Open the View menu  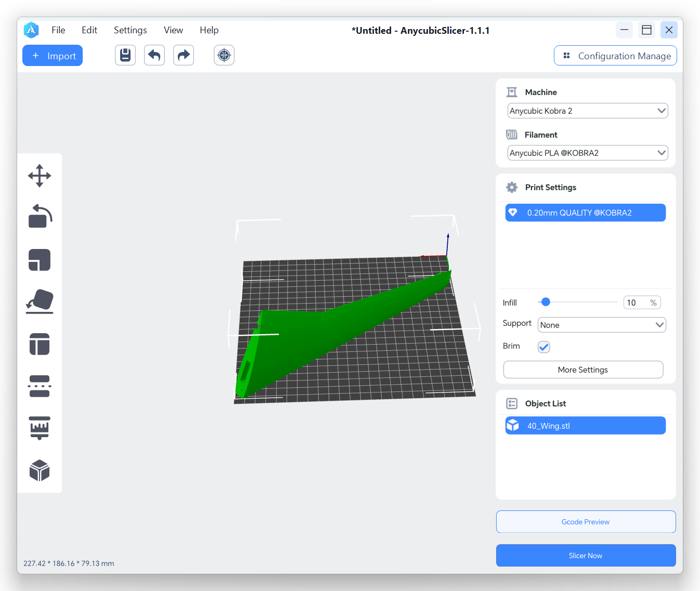[x=173, y=30]
